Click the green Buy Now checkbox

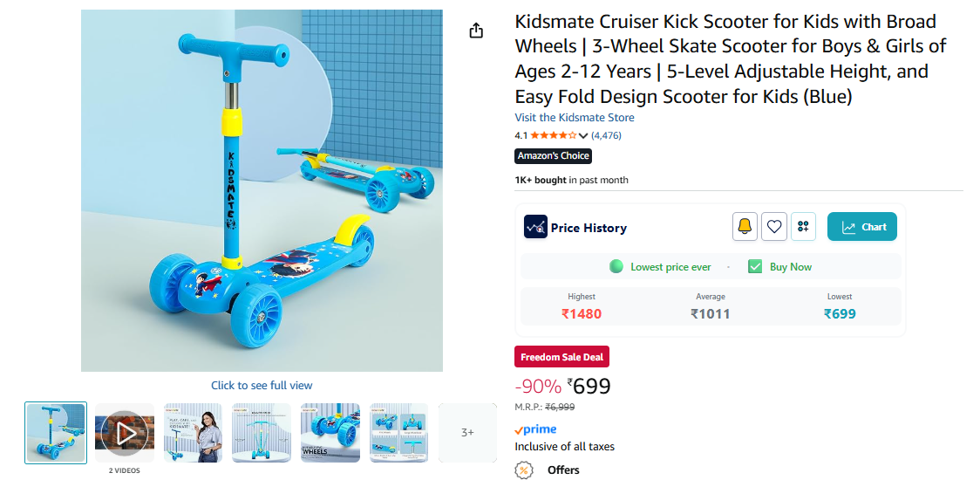click(x=755, y=267)
